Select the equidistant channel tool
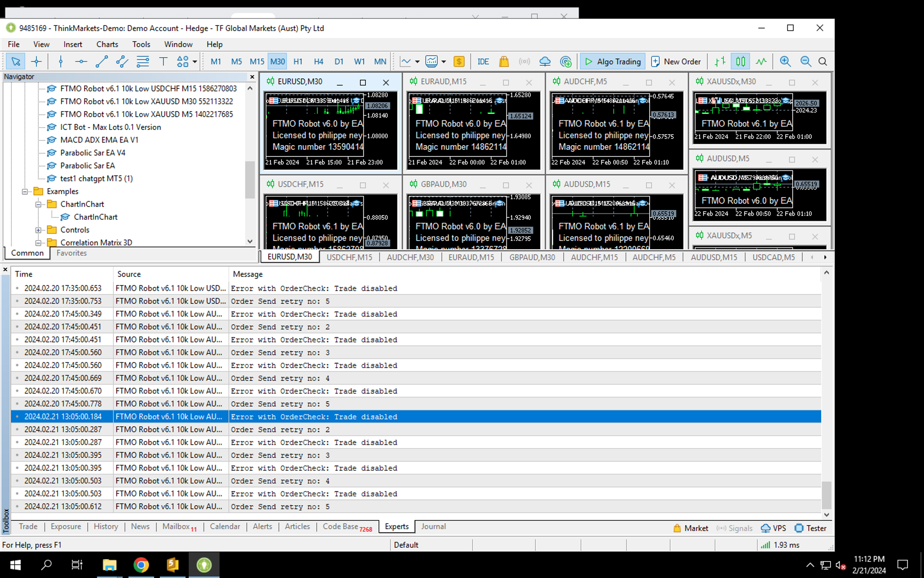 [x=122, y=62]
